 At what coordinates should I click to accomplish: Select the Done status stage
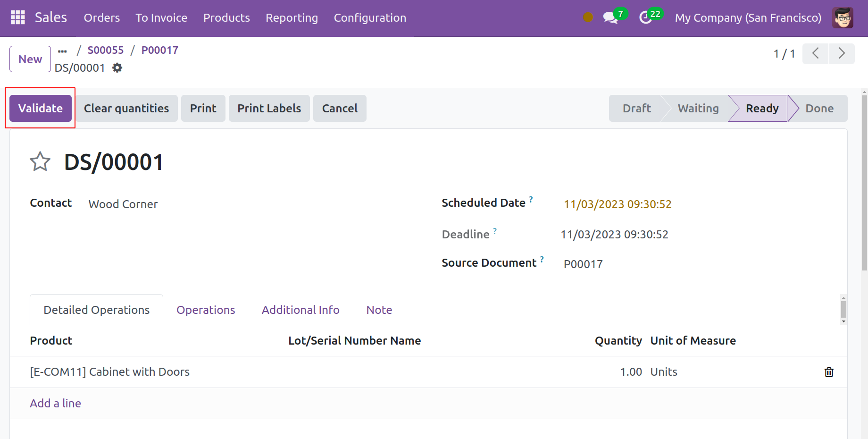click(819, 108)
